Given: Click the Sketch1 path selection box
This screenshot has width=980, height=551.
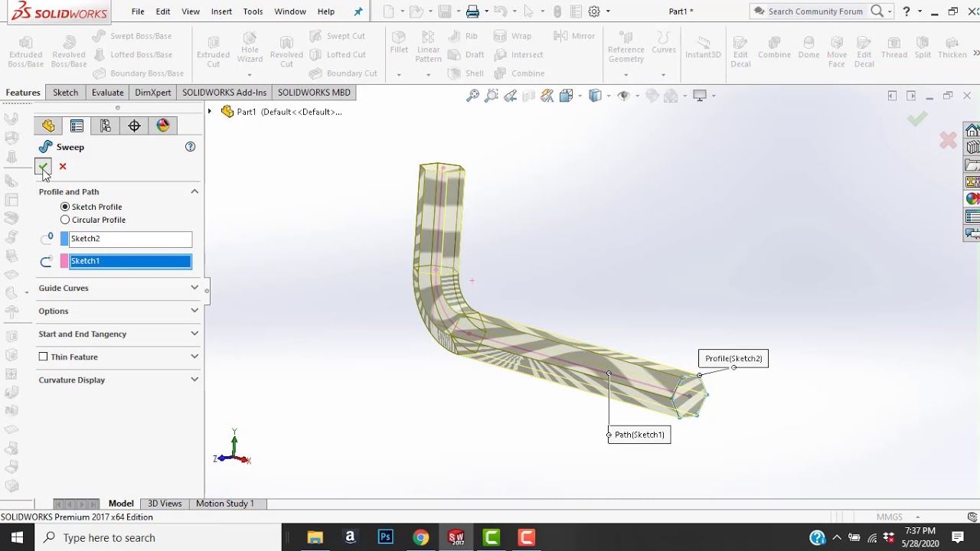Looking at the screenshot, I should (130, 261).
